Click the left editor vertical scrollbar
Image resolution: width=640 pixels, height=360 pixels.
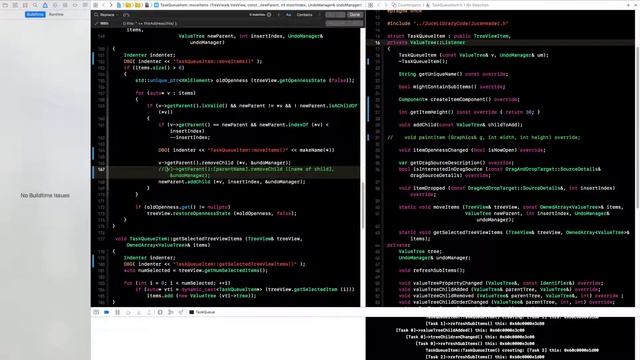coord(362,205)
